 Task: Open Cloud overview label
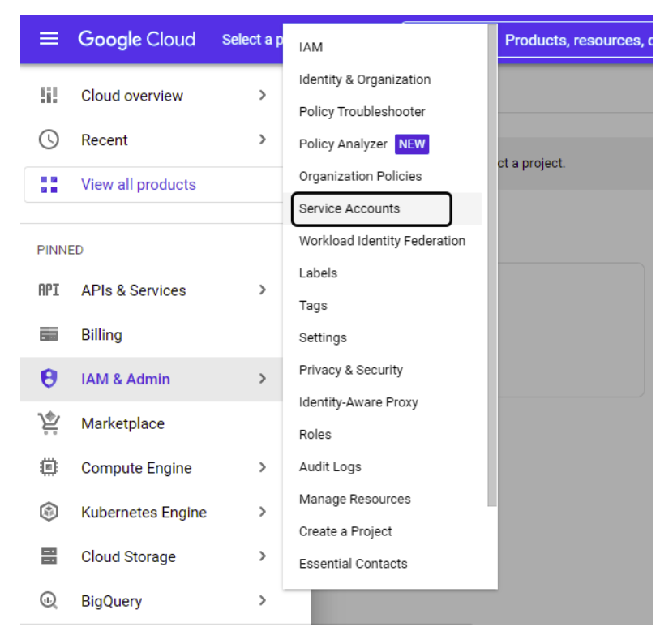click(132, 96)
